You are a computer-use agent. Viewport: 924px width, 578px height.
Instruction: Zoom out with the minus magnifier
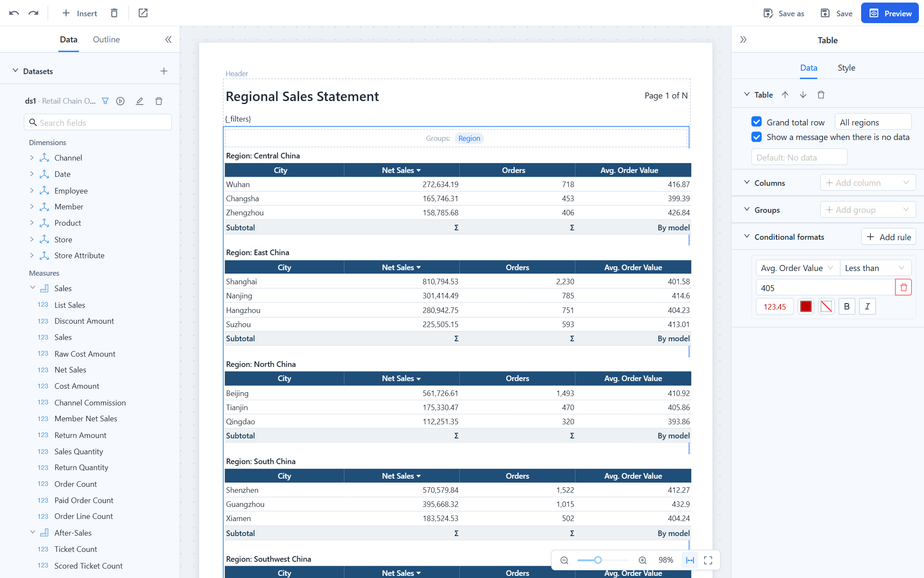coord(565,560)
